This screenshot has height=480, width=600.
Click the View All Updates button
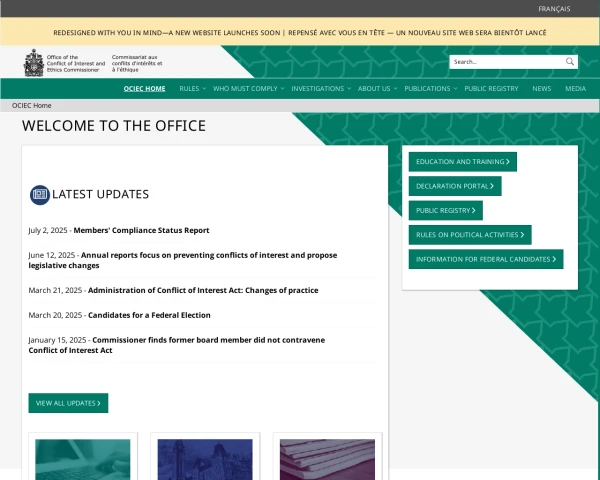[68, 403]
